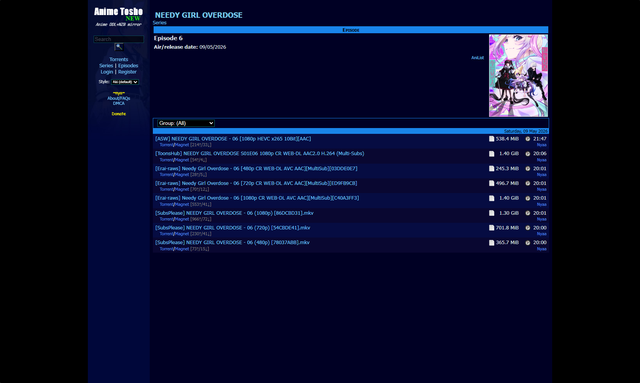
Task: Open the SubsPlease (480p) mkv release
Action: [232, 243]
